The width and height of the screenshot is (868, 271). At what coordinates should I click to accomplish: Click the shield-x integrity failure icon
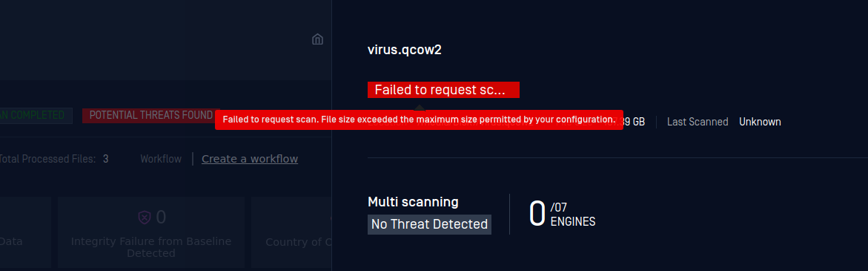tap(145, 218)
